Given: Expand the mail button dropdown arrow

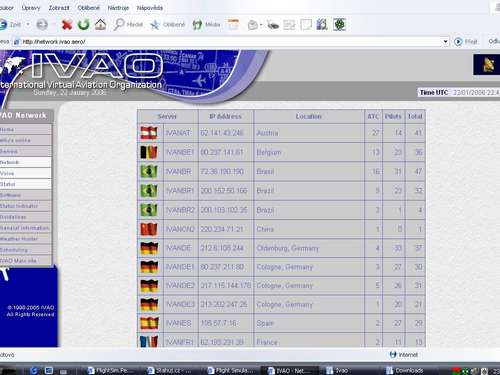Looking at the screenshot, I should click(x=261, y=25).
